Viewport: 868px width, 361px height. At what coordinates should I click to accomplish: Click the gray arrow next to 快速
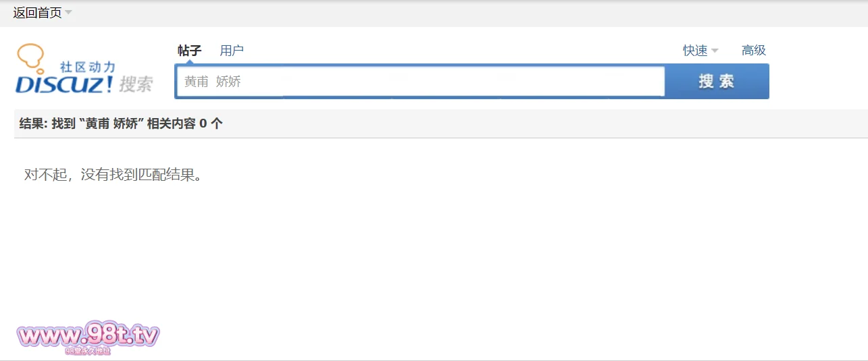715,51
